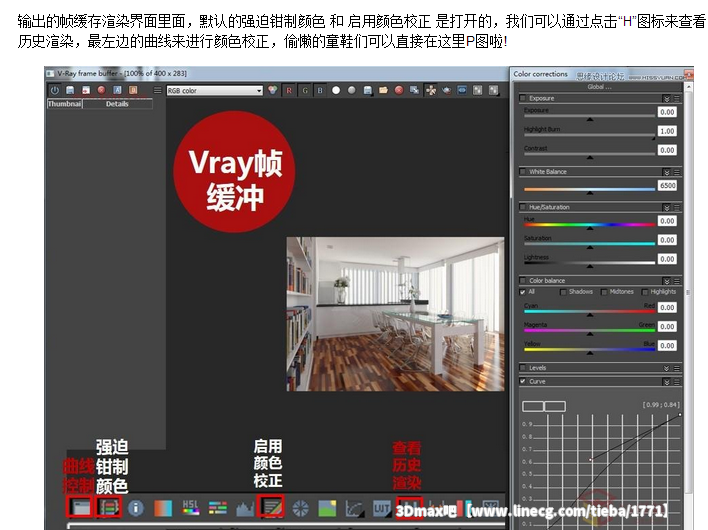Set A compare image in history panel

[x=117, y=90]
